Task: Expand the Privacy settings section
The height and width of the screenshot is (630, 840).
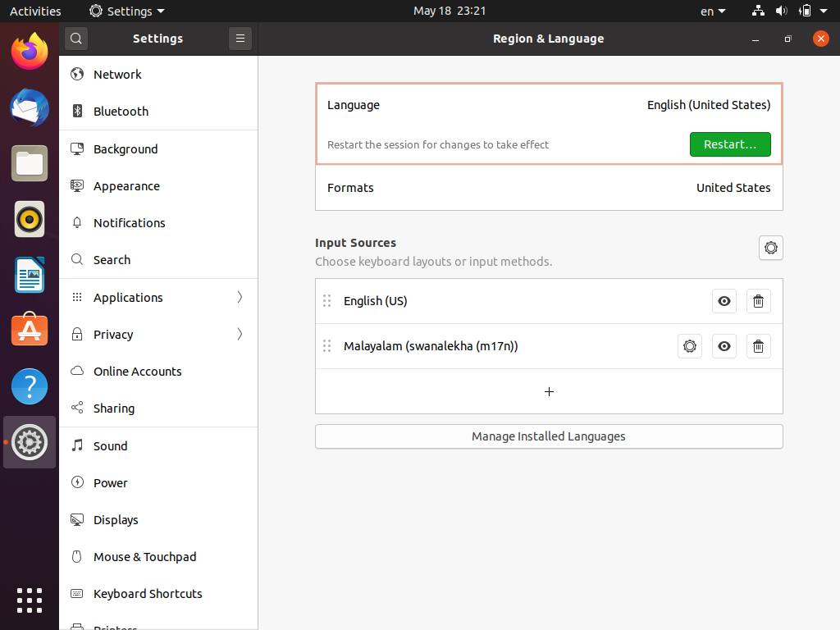Action: (x=158, y=334)
